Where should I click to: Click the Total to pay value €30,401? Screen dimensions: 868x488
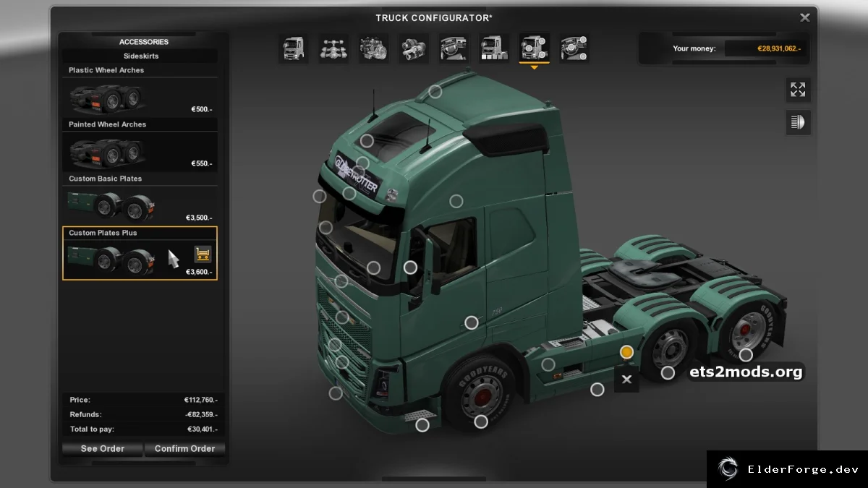tap(202, 429)
